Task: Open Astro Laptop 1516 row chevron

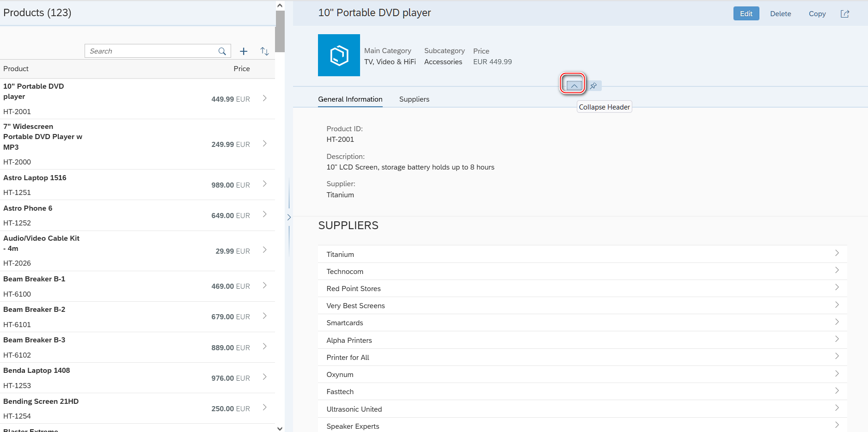Action: [264, 184]
